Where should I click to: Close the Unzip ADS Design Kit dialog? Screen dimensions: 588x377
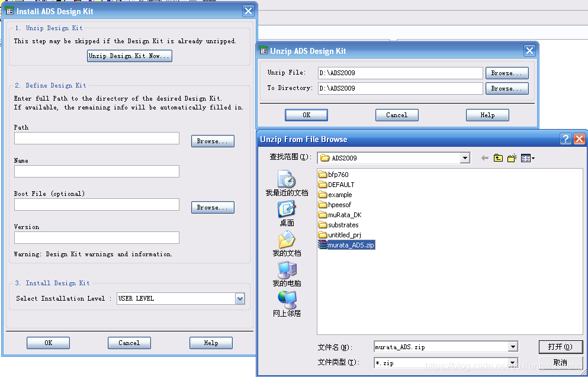(x=529, y=50)
